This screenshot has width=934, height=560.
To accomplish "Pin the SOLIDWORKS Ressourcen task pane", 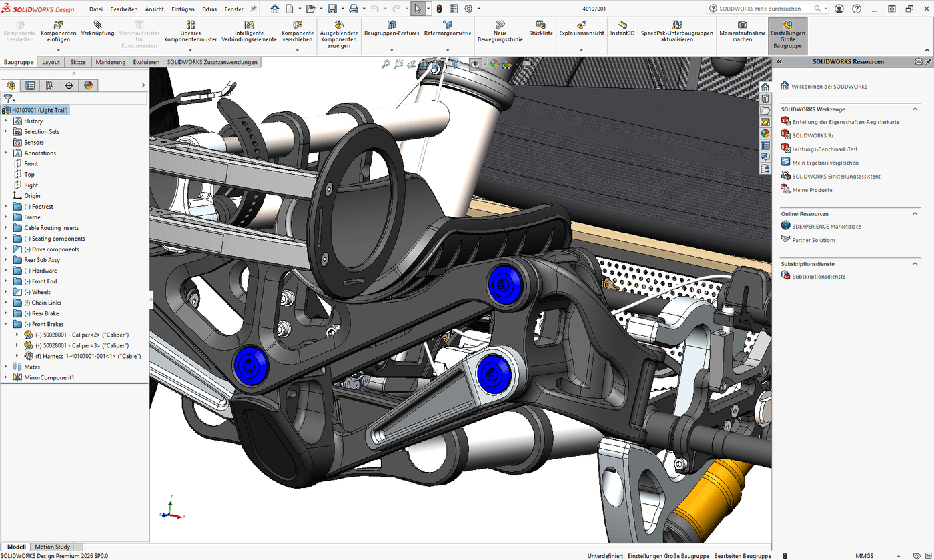I will 929,61.
